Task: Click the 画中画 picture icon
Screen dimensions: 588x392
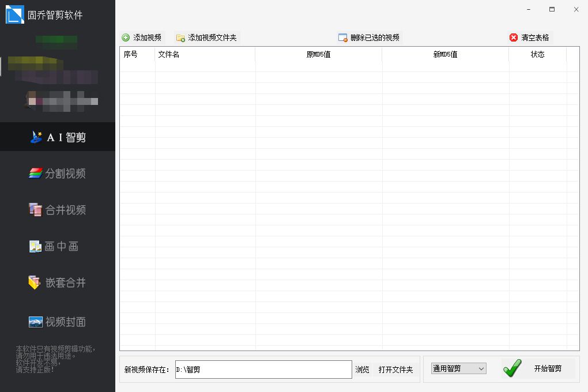Action: point(35,246)
